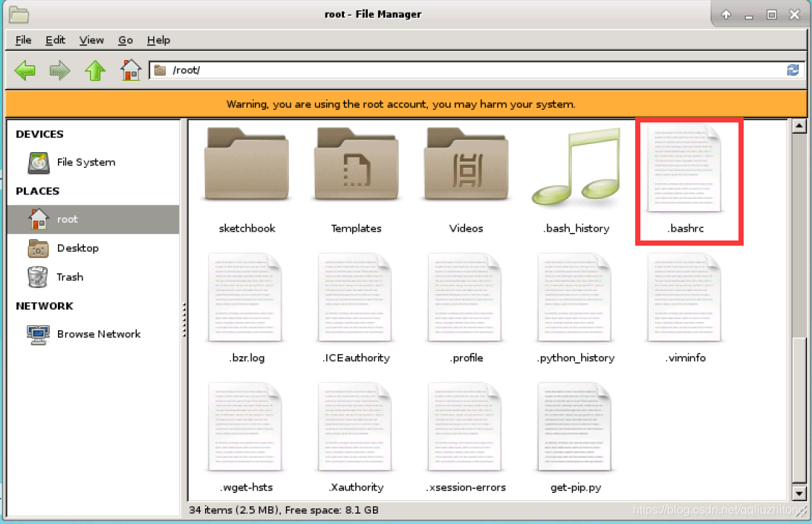Click the Videos folder name
The width and height of the screenshot is (812, 524).
tap(466, 228)
